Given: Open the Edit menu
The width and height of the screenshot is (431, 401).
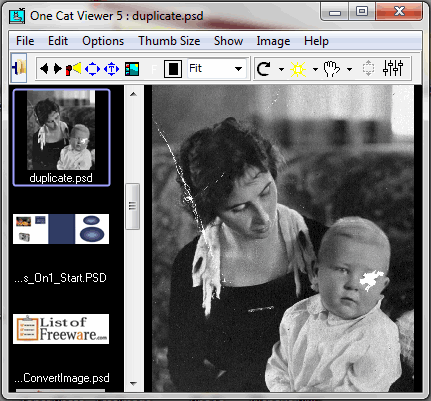Looking at the screenshot, I should pyautogui.click(x=58, y=41).
